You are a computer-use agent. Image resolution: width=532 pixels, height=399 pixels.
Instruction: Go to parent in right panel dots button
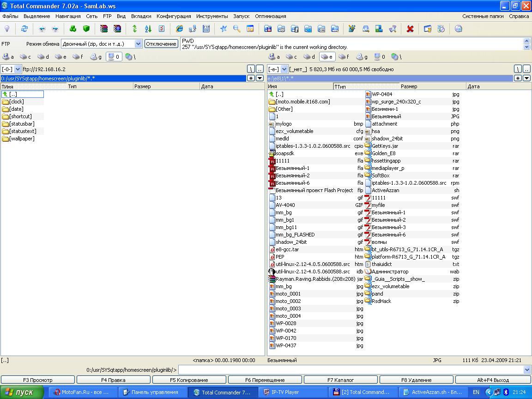point(526,69)
